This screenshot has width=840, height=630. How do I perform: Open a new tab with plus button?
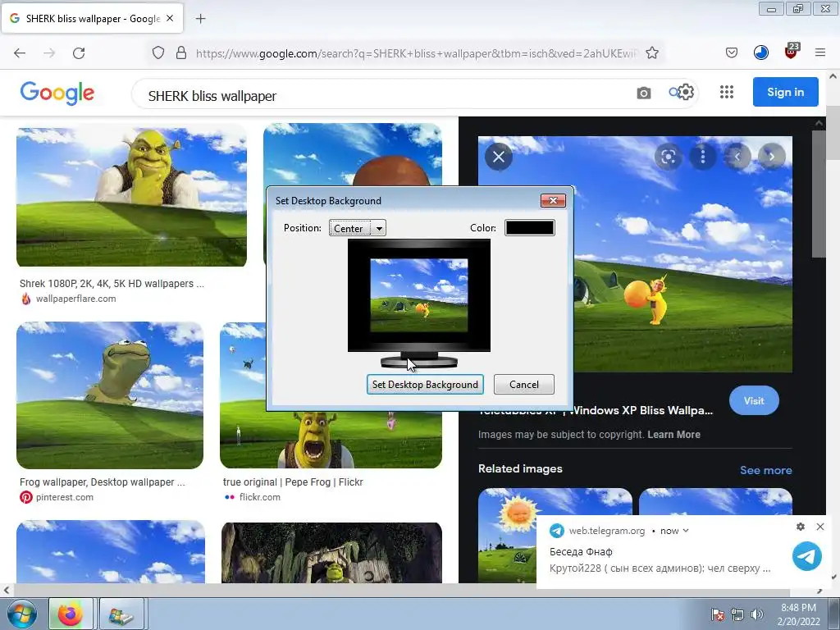[200, 19]
